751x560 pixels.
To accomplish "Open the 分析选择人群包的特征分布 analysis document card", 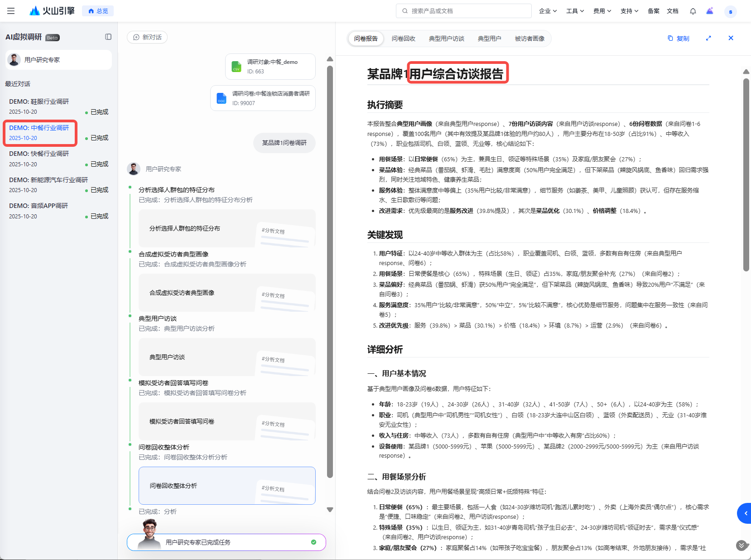I will (227, 228).
